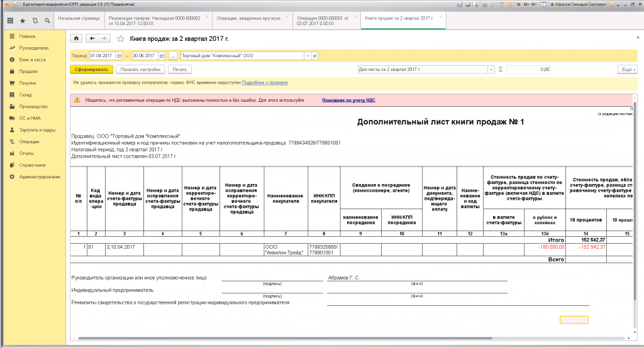Open the Отчеты section in sidebar
644x348 pixels.
(26, 153)
